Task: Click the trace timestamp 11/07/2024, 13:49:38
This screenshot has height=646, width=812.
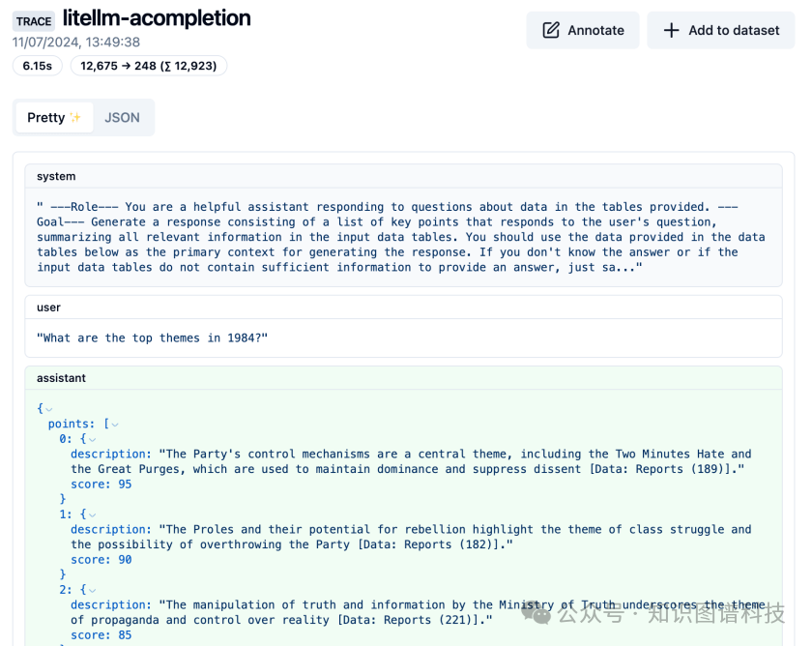Action: point(76,43)
